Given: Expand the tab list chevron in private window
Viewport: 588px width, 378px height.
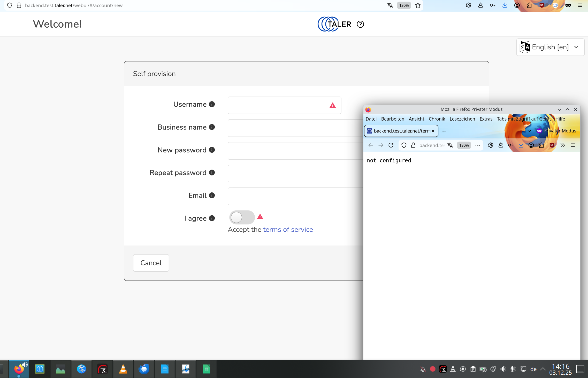Looking at the screenshot, I should pos(529,131).
